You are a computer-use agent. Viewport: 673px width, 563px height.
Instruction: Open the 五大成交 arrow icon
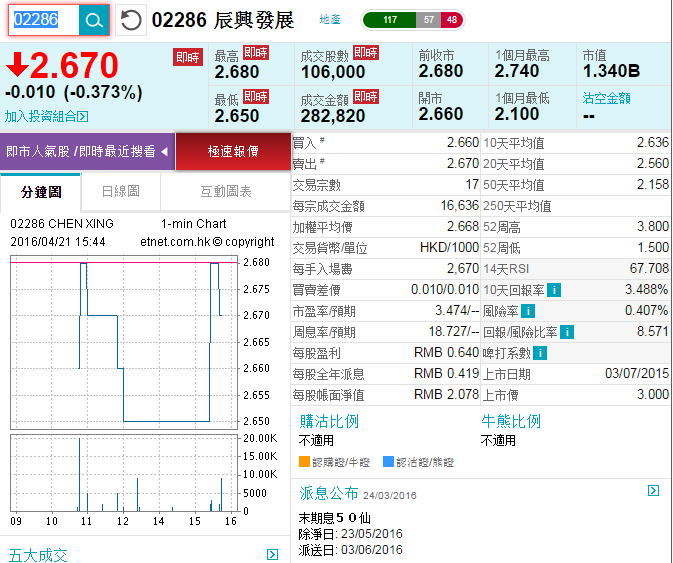click(x=272, y=554)
